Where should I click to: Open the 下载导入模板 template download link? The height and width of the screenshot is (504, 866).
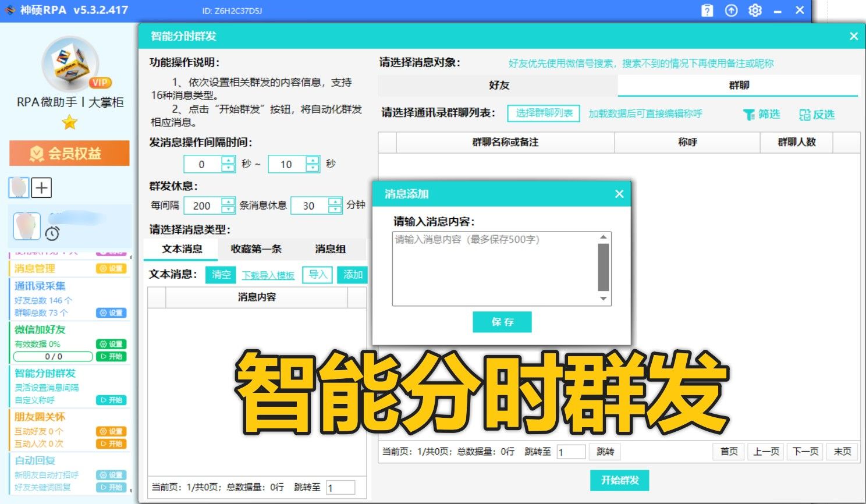point(268,274)
